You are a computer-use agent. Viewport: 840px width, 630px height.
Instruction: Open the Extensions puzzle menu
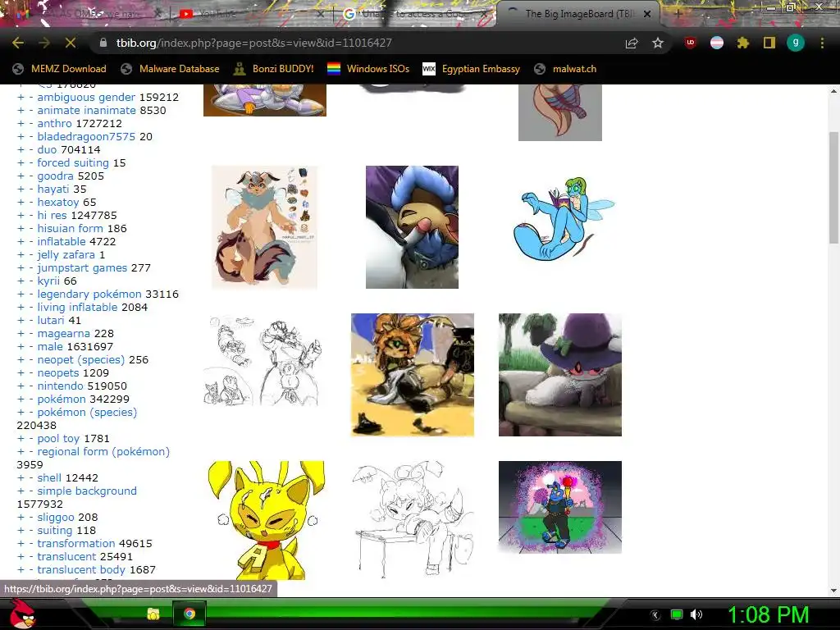(x=743, y=43)
